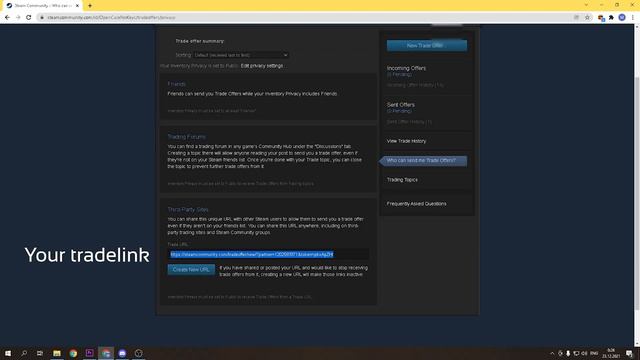Open a new browser tab with plus
Screen dimensions: 640x360
pos(90,6)
